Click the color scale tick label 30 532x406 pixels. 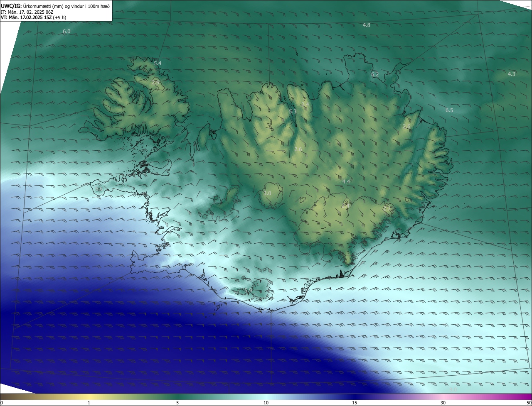point(443,403)
